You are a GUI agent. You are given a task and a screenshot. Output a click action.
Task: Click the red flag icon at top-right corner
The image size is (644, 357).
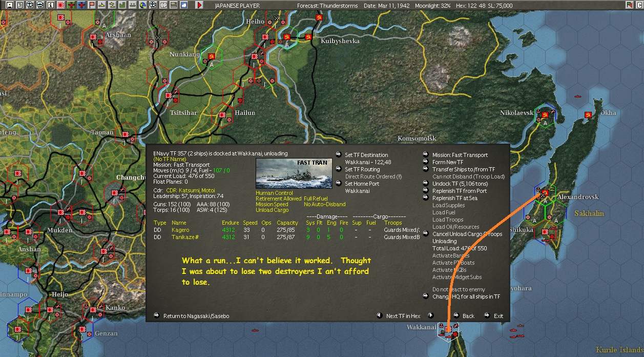pos(630,5)
